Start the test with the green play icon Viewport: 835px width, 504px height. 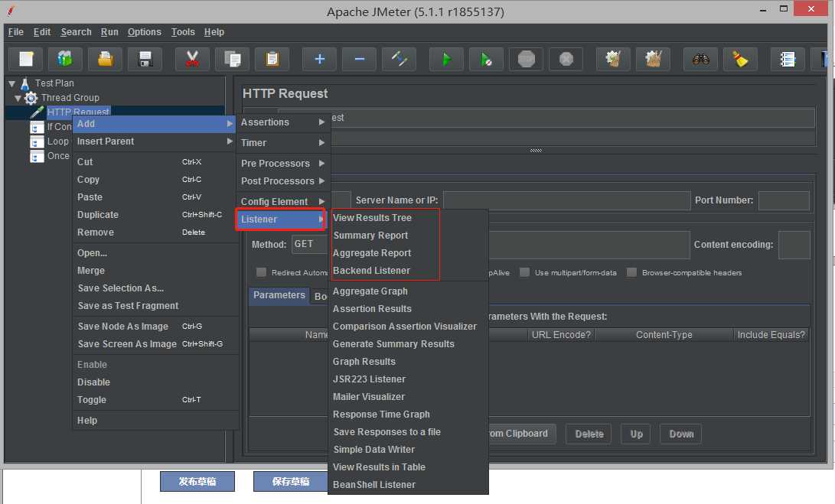click(x=446, y=59)
